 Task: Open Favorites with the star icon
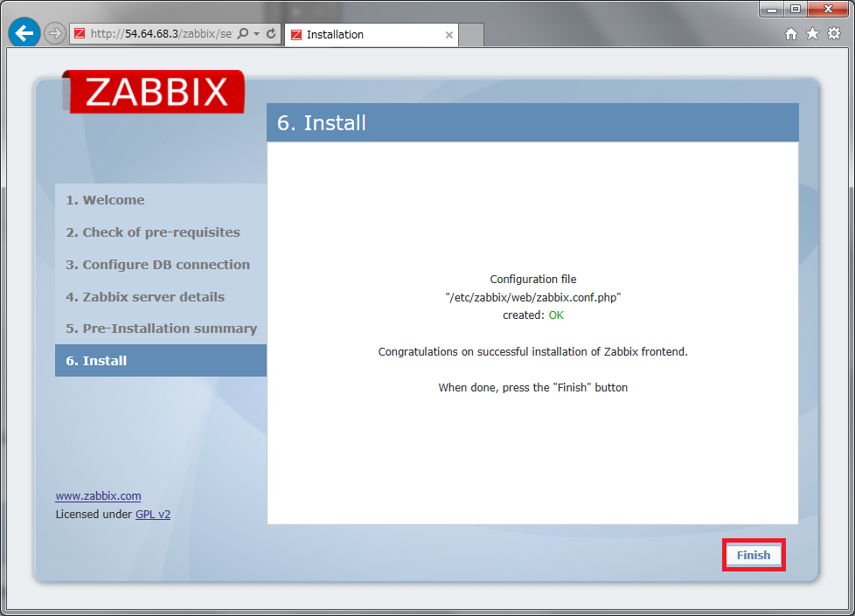coord(812,34)
